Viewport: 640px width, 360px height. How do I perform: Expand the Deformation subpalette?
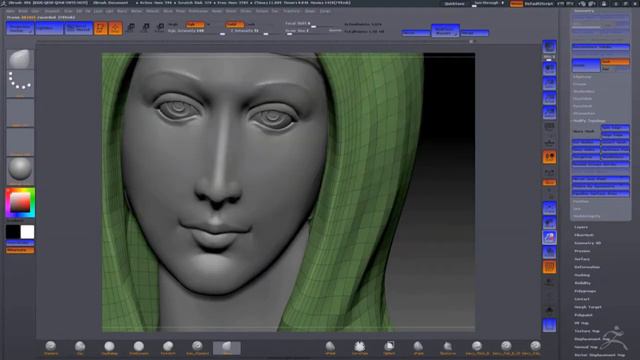point(587,267)
